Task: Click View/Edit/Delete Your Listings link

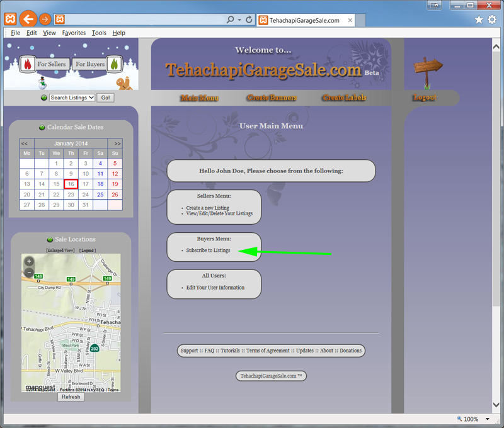Action: [219, 213]
